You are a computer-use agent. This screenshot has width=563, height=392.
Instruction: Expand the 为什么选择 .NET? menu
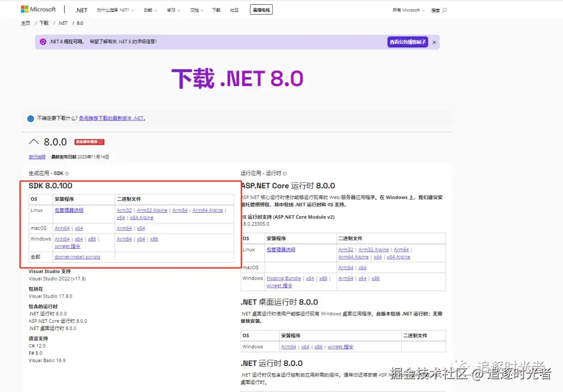coord(115,10)
